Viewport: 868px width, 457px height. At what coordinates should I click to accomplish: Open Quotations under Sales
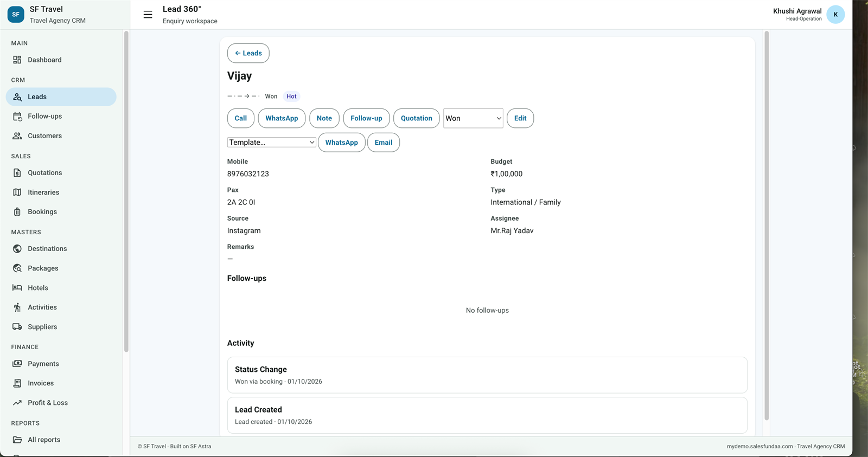tap(61, 173)
